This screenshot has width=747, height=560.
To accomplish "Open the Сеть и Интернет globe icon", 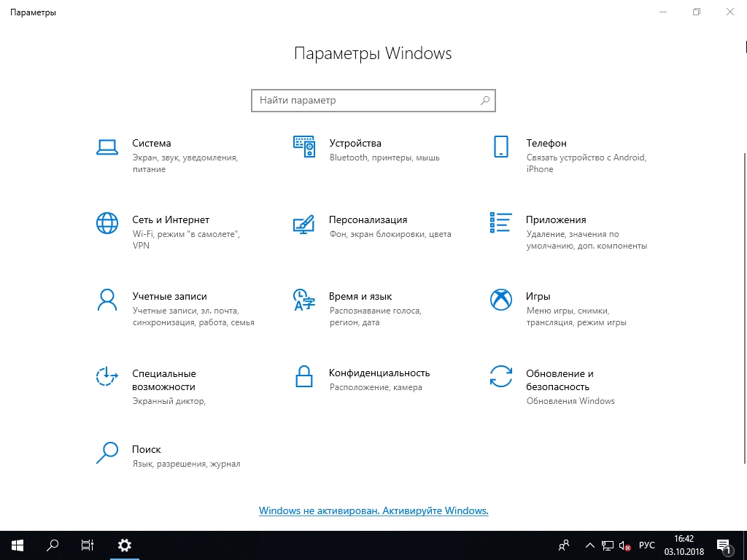I will tap(107, 223).
